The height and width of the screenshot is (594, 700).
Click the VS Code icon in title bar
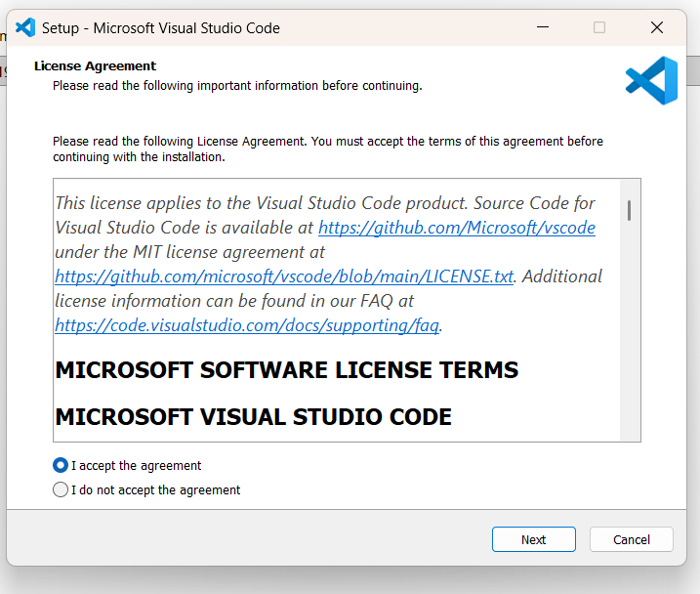25,27
